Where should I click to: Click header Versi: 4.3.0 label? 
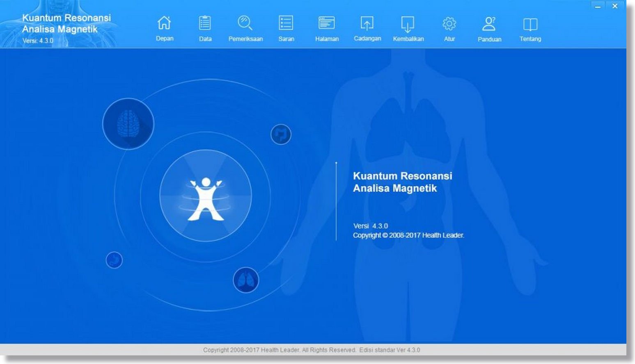tap(38, 41)
